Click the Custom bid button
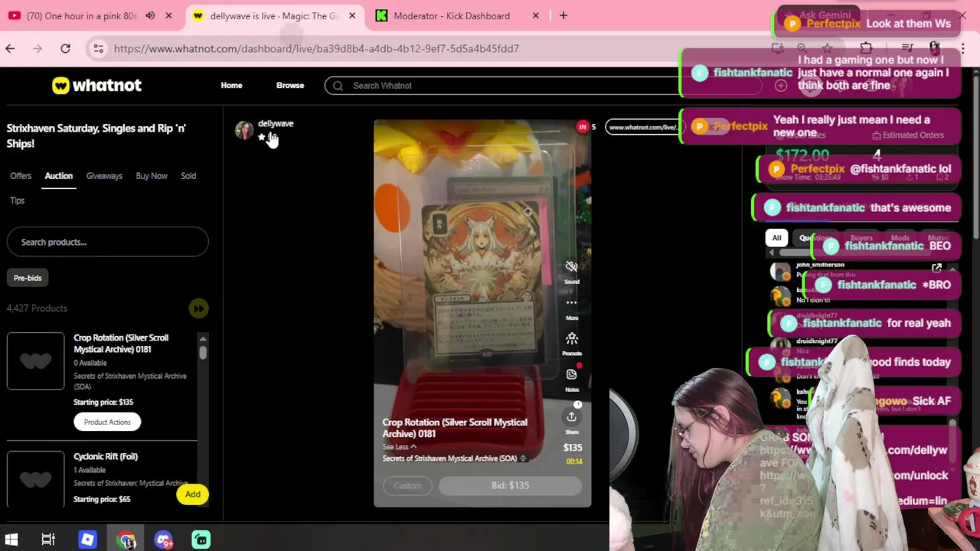 (407, 485)
